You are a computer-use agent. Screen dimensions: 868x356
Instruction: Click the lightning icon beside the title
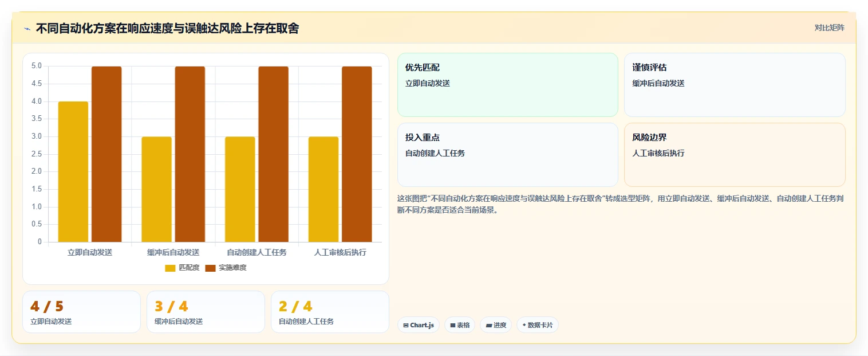27,29
